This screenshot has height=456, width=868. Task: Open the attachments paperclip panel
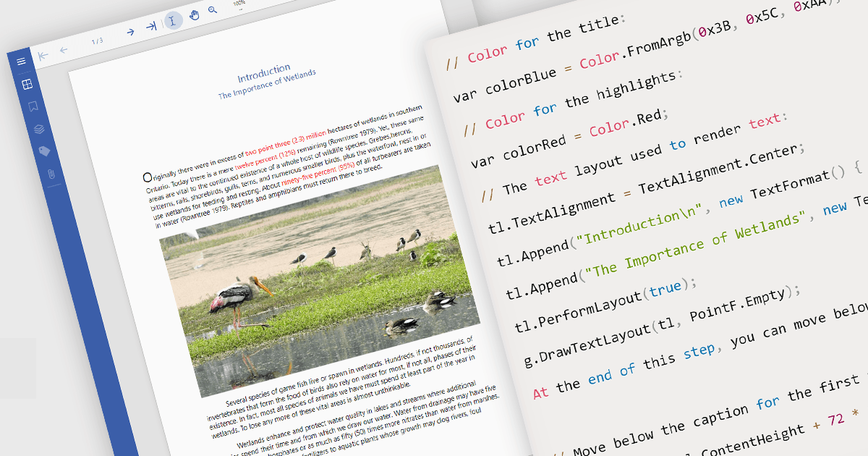[51, 174]
